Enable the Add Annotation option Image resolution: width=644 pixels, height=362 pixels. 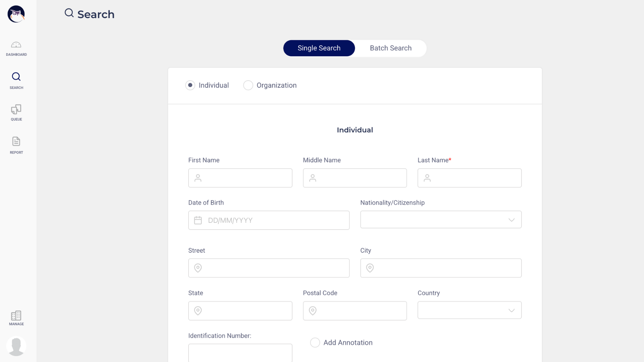315,343
